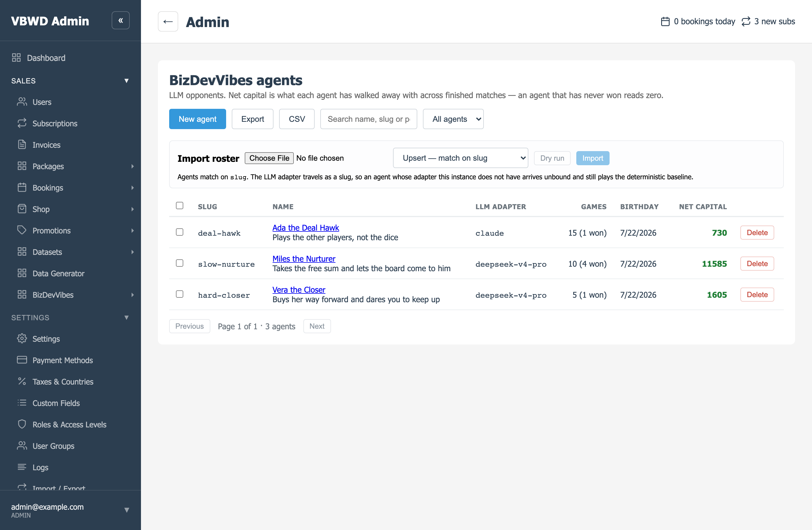This screenshot has height=530, width=812.
Task: Click the Promotions tag icon
Action: (x=22, y=230)
